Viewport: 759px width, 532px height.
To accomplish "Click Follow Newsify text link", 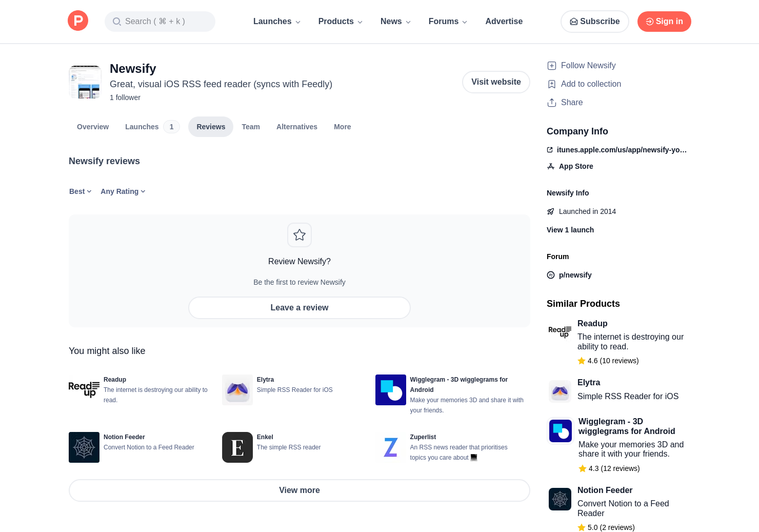I will [x=588, y=66].
